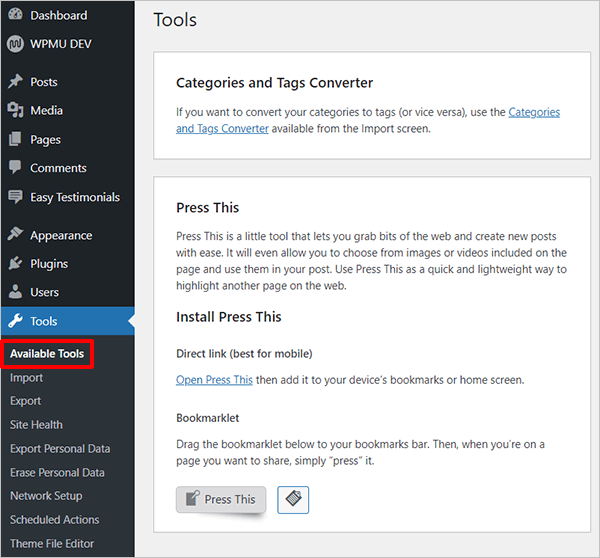Click the Press This bookmarklet button
The image size is (600, 558).
(221, 499)
